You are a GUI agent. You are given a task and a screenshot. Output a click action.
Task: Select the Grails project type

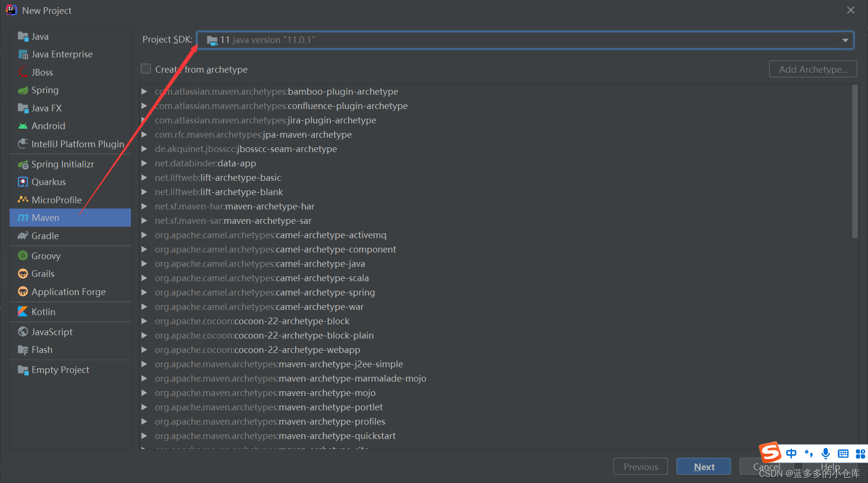[x=43, y=274]
